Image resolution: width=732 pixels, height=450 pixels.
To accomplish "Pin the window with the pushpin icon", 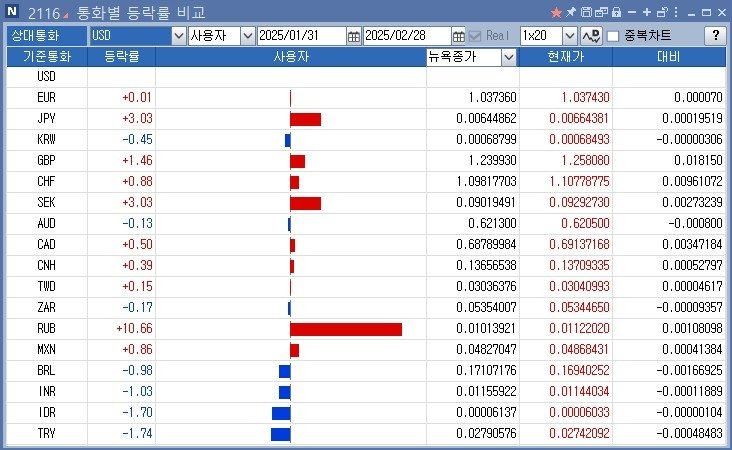I will coord(571,12).
